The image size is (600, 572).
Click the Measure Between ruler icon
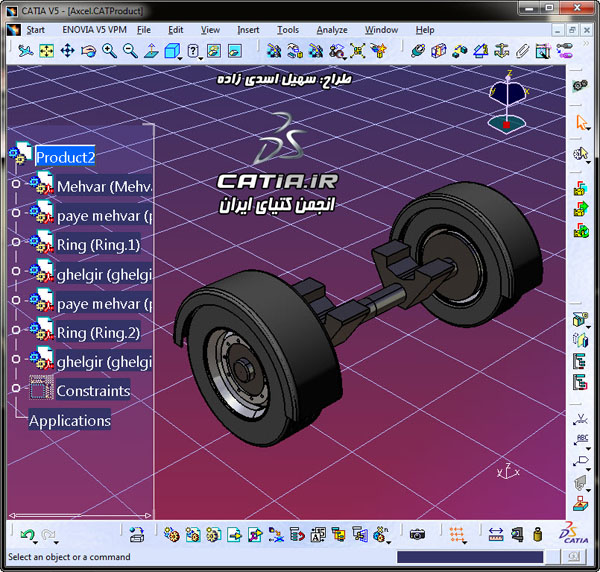point(496,534)
